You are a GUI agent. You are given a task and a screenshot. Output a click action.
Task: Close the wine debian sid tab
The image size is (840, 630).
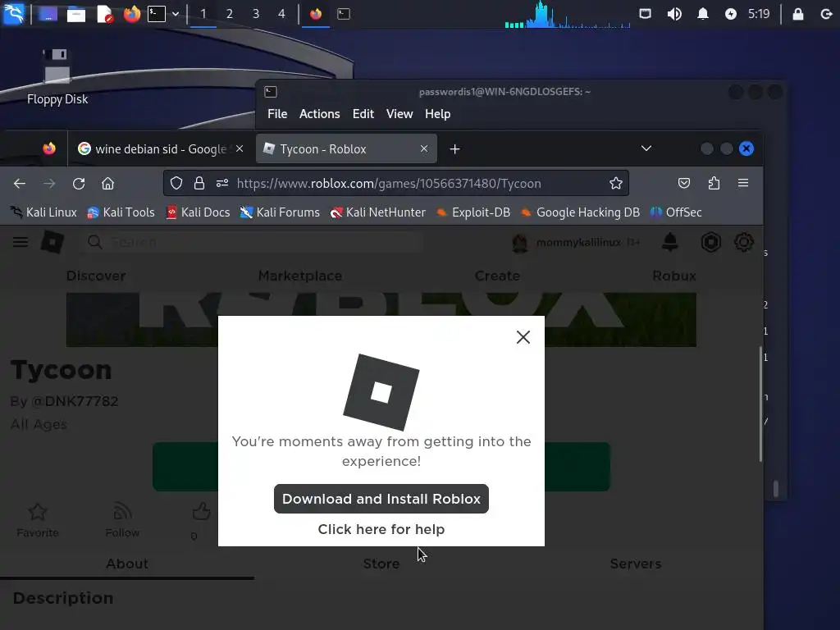click(240, 148)
